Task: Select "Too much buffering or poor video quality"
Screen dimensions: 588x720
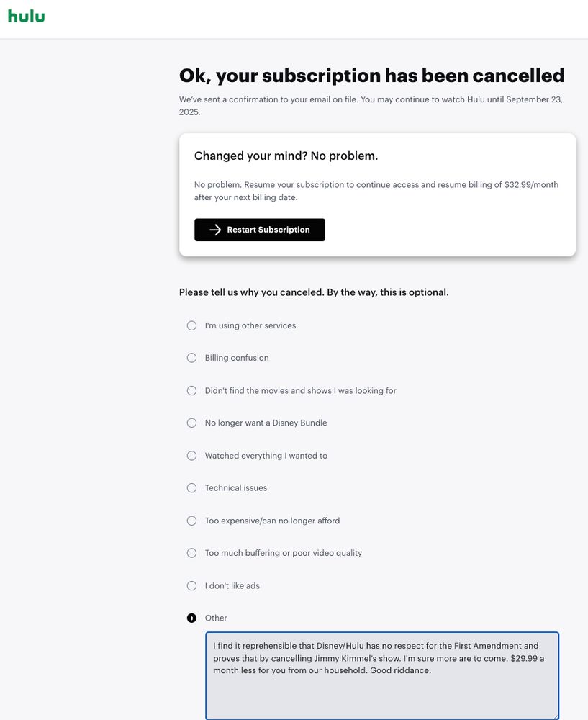Action: [x=191, y=553]
